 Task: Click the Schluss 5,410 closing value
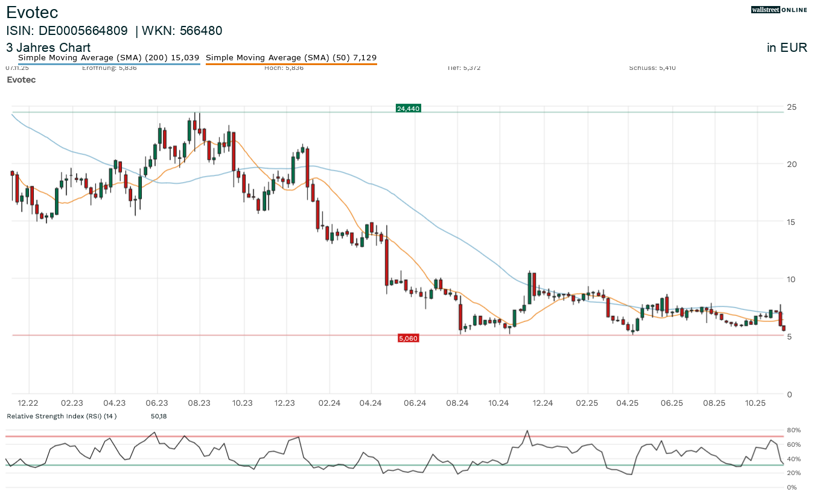coord(652,68)
